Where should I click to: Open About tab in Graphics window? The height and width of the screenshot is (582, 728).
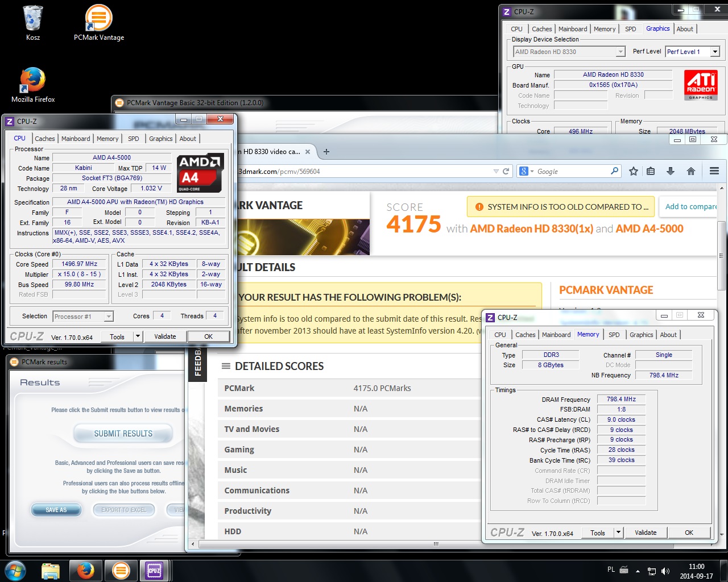click(685, 29)
